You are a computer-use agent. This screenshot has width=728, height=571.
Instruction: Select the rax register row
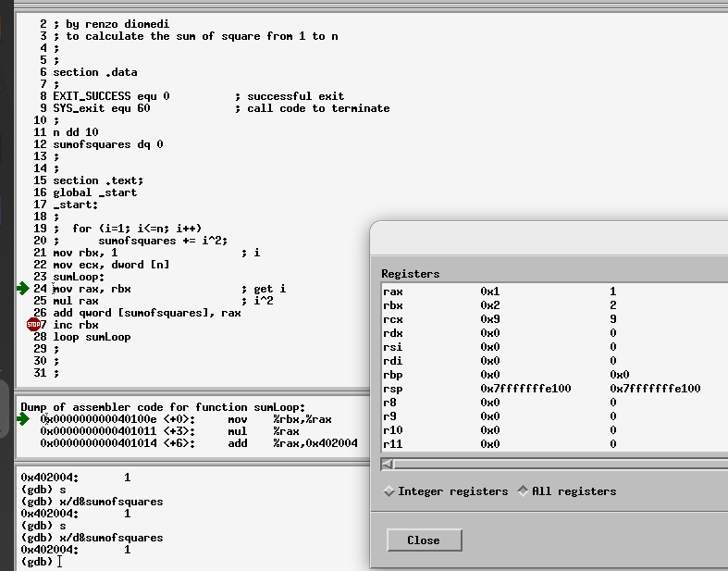click(554, 292)
